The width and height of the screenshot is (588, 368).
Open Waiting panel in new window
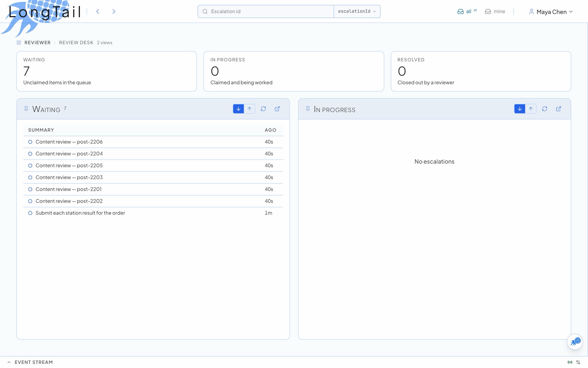(x=277, y=109)
